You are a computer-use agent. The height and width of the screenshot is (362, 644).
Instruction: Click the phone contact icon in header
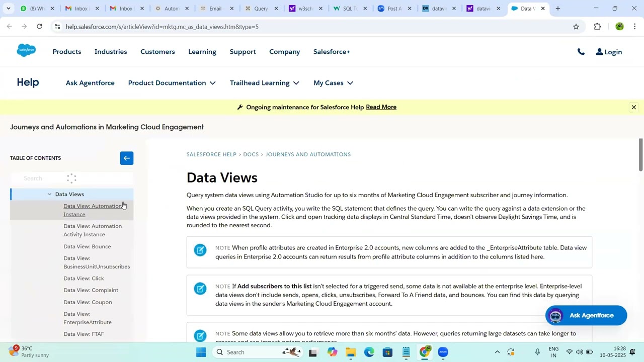click(x=581, y=52)
